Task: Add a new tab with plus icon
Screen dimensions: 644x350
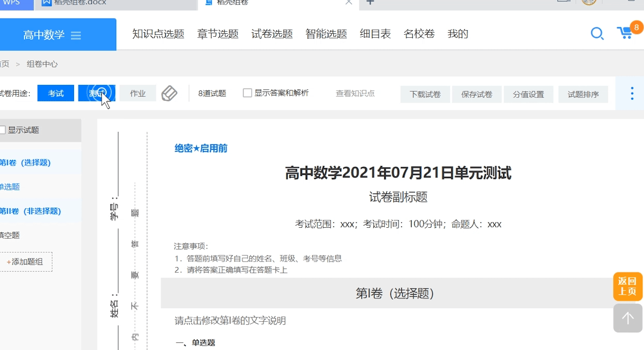Action: pyautogui.click(x=370, y=2)
